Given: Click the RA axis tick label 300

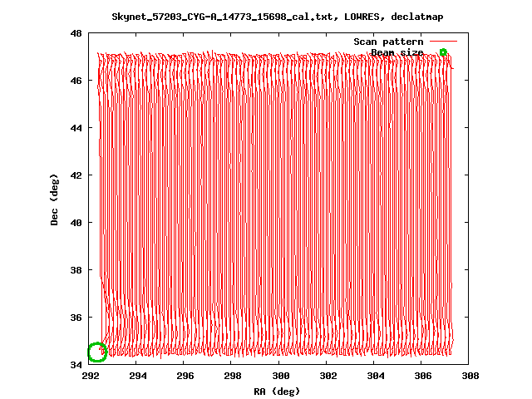Looking at the screenshot, I should (x=281, y=376).
